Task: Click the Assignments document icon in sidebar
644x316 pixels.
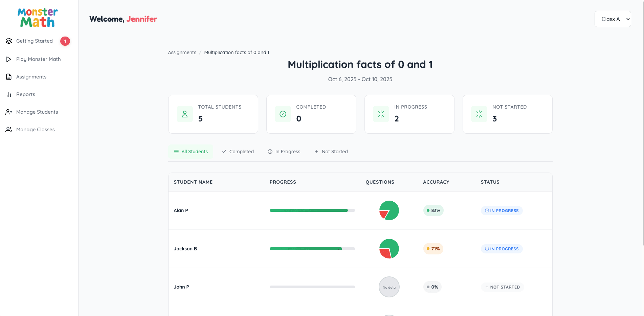Action: point(9,77)
